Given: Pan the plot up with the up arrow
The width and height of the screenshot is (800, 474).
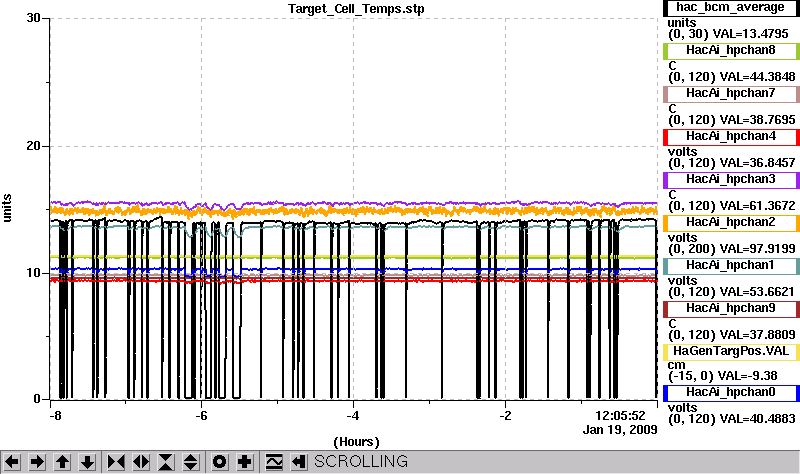Looking at the screenshot, I should click(62, 462).
